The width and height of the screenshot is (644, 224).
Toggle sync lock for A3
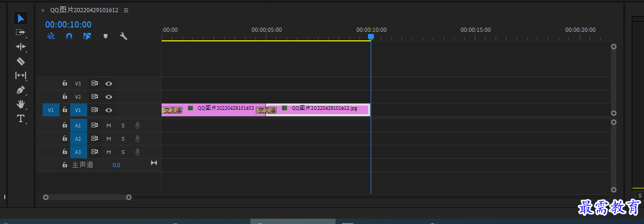pyautogui.click(x=95, y=152)
